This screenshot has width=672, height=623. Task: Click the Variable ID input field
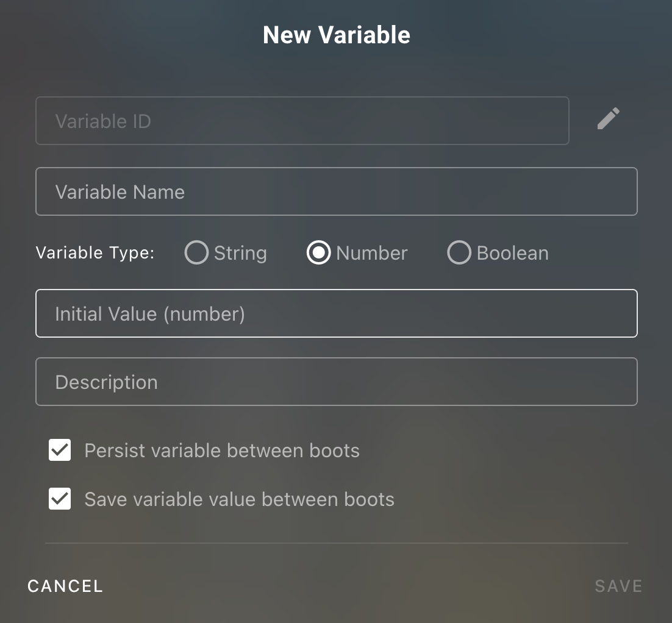point(302,121)
